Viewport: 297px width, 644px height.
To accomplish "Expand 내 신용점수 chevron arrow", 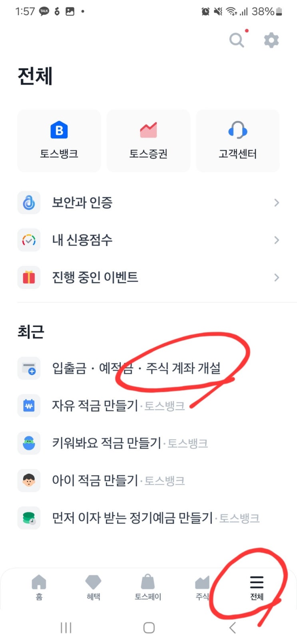I will [x=277, y=240].
